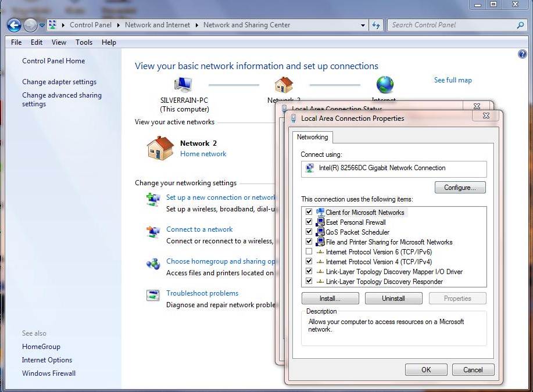533x392 pixels.
Task: Click the Eset Personal Firewall icon
Action: coord(320,222)
